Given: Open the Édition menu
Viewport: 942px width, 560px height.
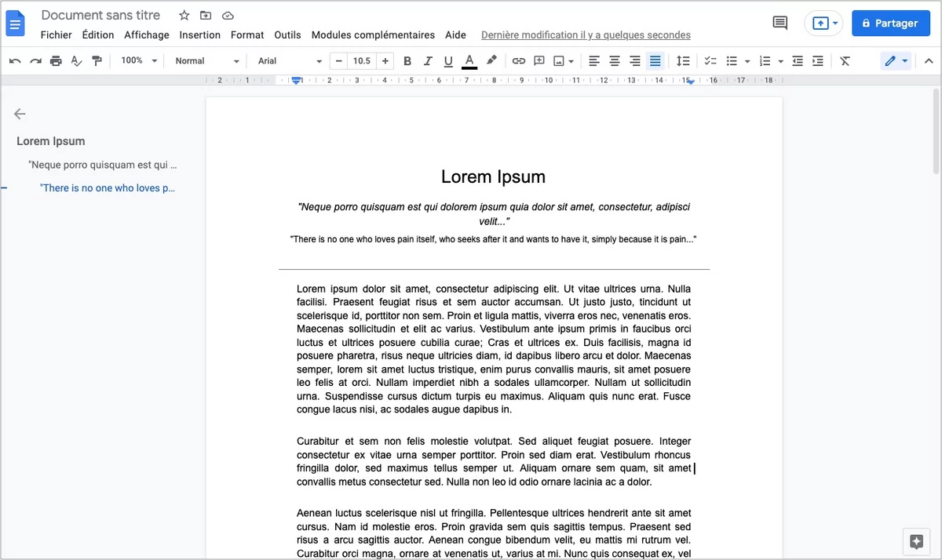Looking at the screenshot, I should 98,35.
